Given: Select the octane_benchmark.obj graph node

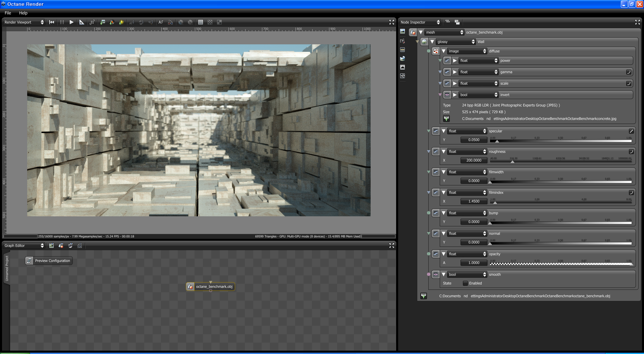Looking at the screenshot, I should [x=211, y=286].
